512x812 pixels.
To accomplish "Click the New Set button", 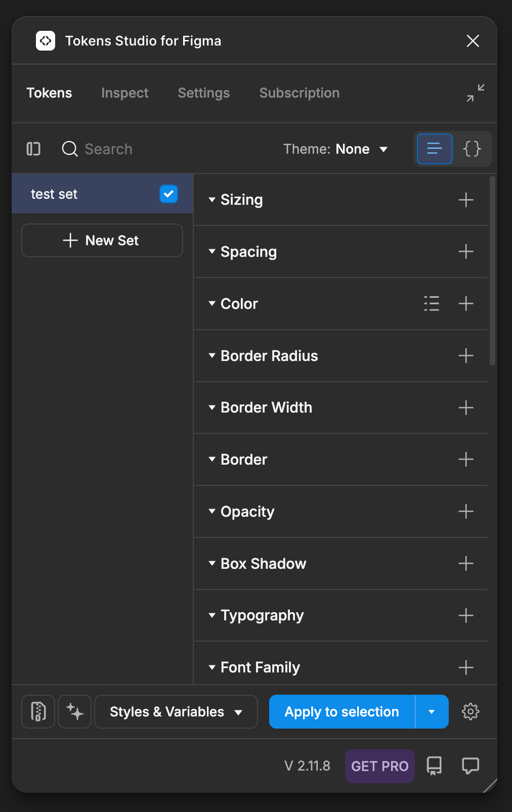I will coord(102,240).
